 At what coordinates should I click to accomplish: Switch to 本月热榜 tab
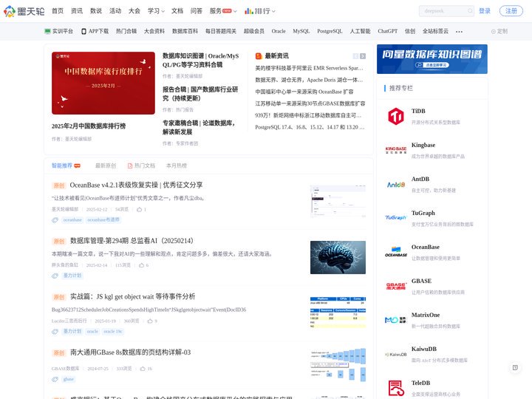tap(177, 166)
